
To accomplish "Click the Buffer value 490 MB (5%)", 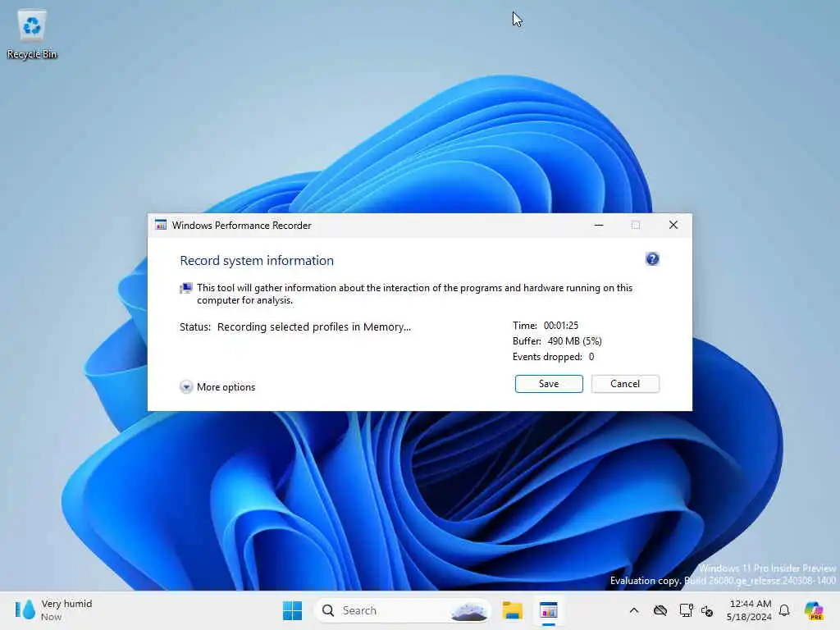I will pyautogui.click(x=575, y=341).
